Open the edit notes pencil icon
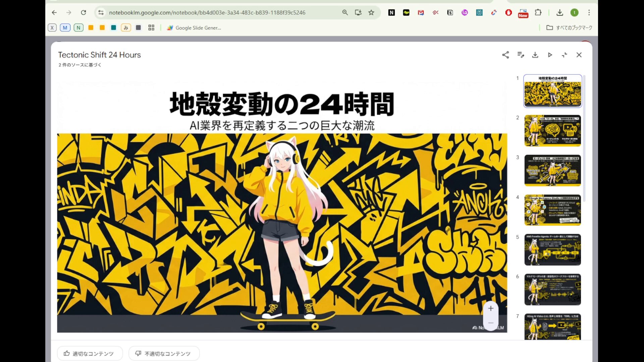 [x=521, y=55]
